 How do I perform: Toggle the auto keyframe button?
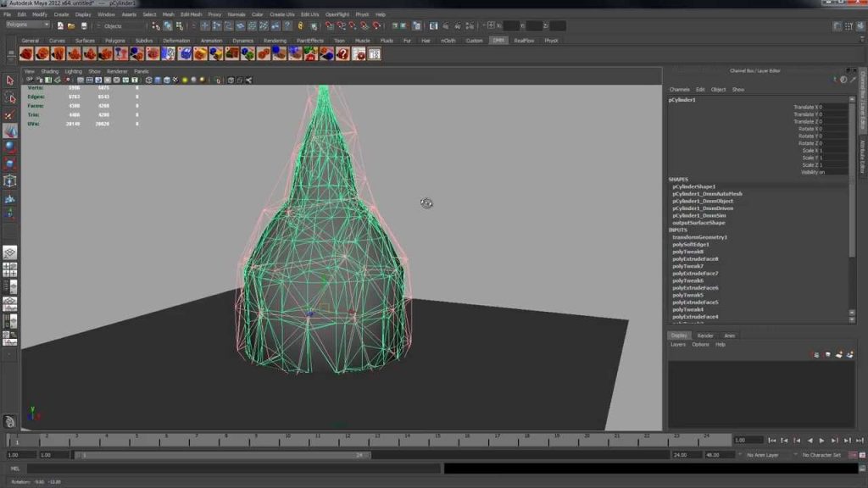tap(853, 455)
